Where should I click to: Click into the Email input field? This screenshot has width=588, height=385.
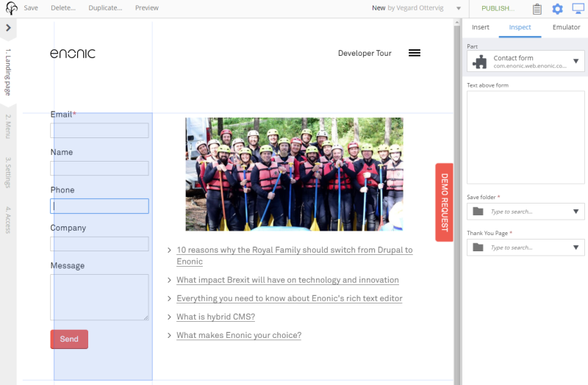pos(99,131)
